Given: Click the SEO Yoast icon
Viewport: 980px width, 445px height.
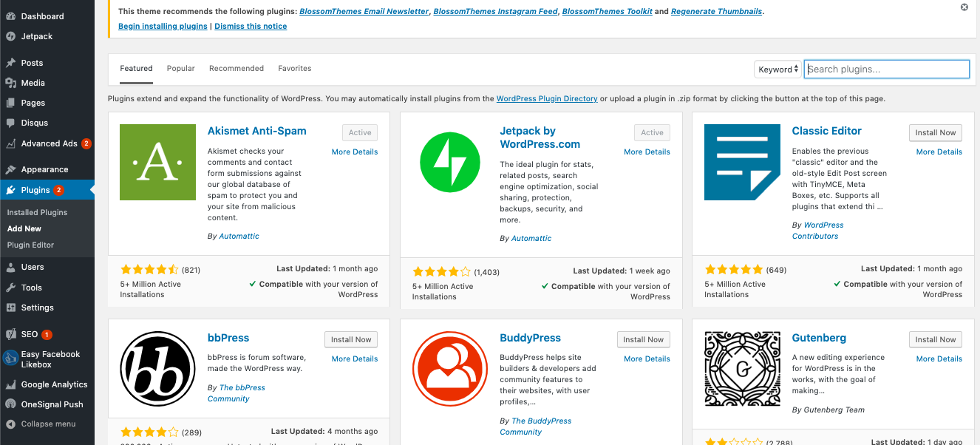Looking at the screenshot, I should tap(10, 334).
